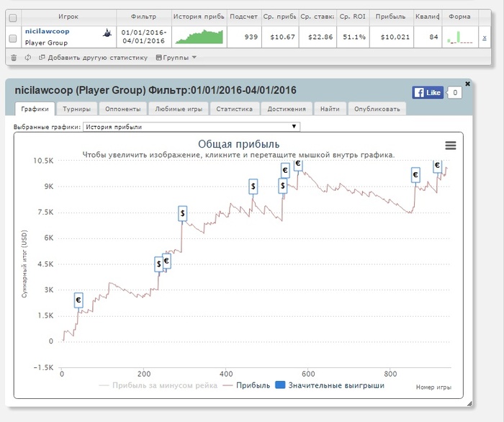Switch to the Статистика tab
The height and width of the screenshot is (422, 504).
pos(234,109)
